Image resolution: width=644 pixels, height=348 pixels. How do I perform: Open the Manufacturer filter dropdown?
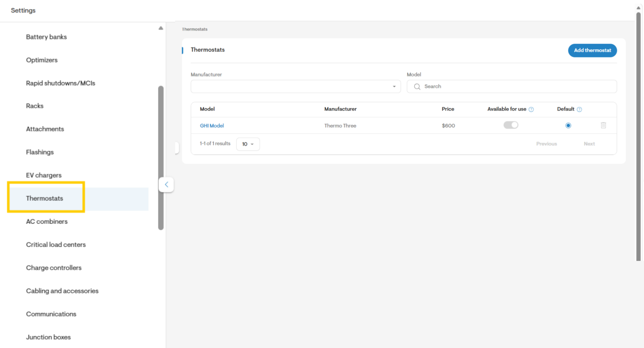(x=296, y=86)
